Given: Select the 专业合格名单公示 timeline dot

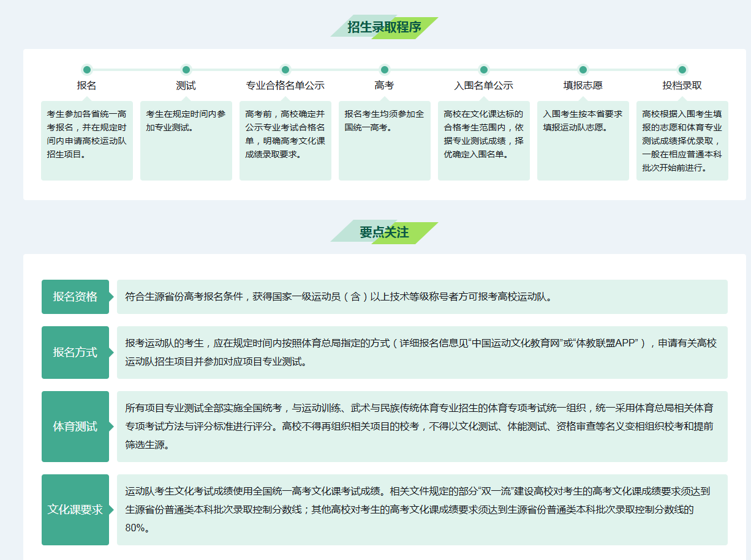Looking at the screenshot, I should point(285,70).
